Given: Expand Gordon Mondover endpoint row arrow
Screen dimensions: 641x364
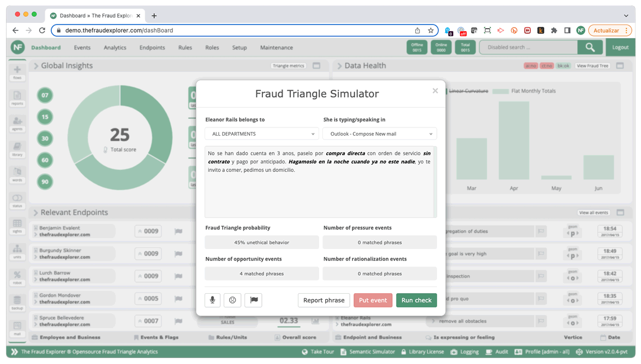Looking at the screenshot, I should tap(35, 302).
